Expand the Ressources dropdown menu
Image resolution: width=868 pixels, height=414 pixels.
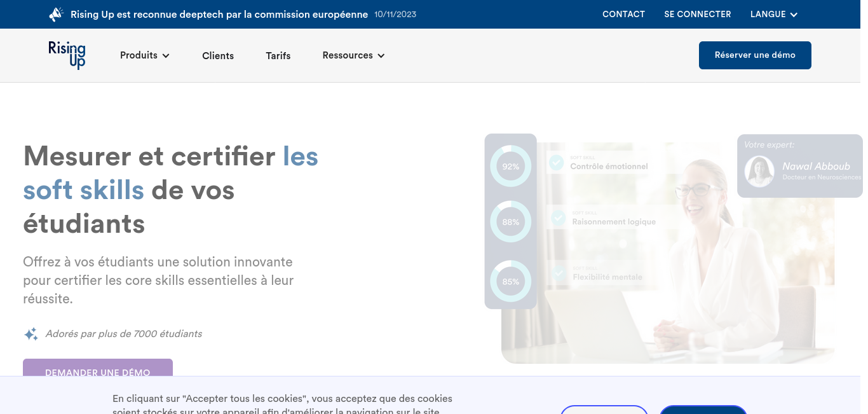[x=353, y=55]
